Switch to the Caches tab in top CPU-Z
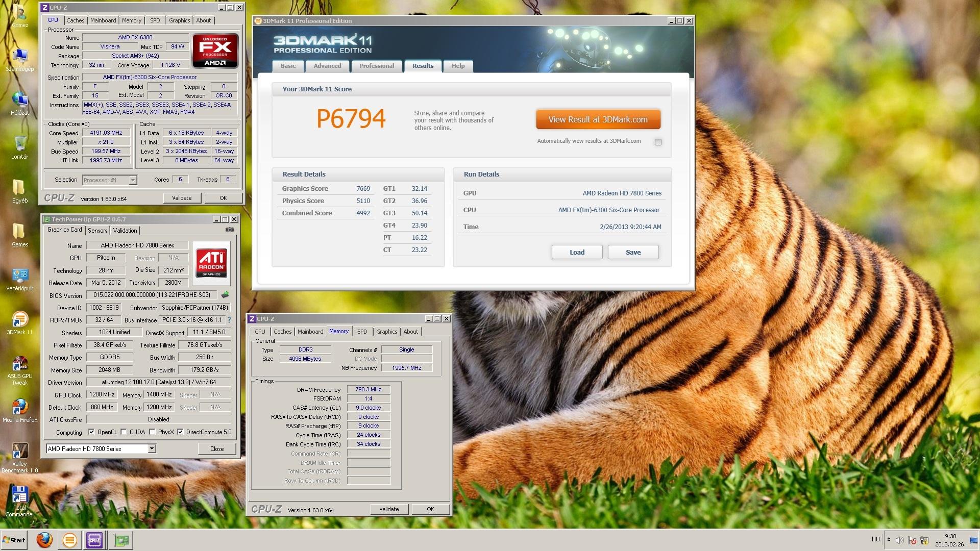Viewport: 980px width, 551px height. pyautogui.click(x=75, y=20)
